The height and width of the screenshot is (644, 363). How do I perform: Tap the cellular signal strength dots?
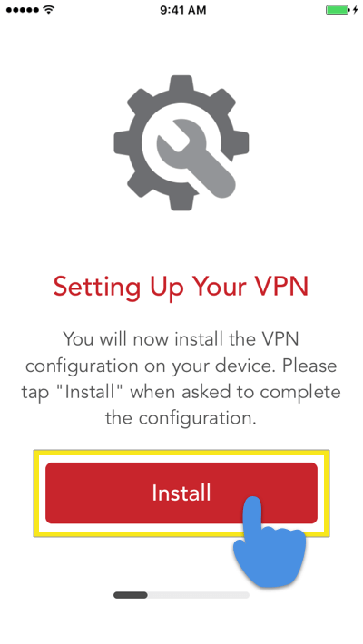[x=24, y=10]
